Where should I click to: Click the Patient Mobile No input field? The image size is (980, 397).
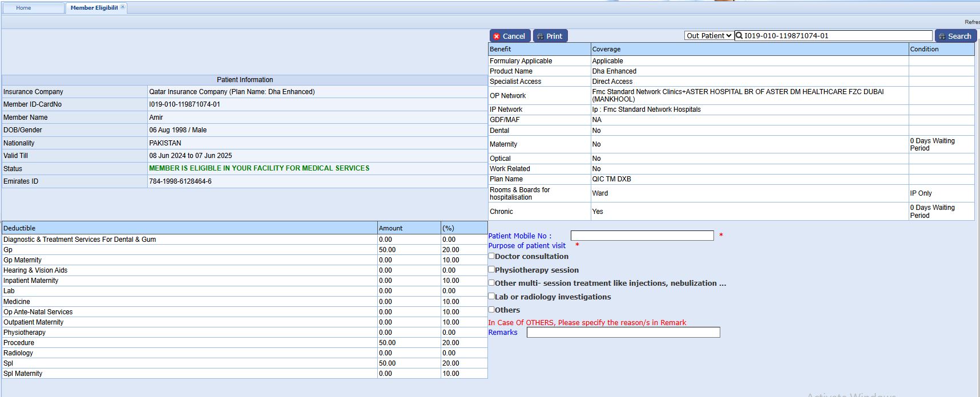click(x=642, y=236)
